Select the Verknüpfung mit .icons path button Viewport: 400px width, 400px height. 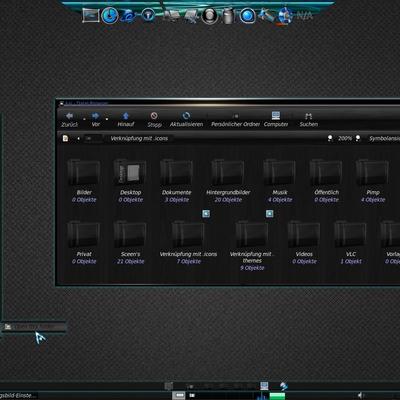[x=139, y=138]
